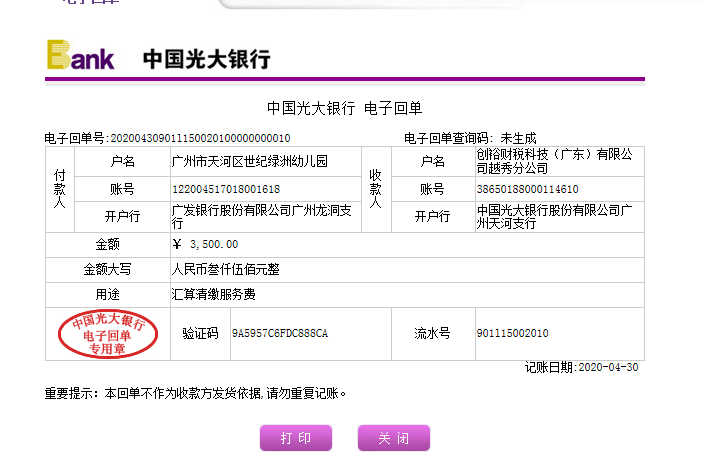Click the 中国光大银行 header name

[x=207, y=59]
